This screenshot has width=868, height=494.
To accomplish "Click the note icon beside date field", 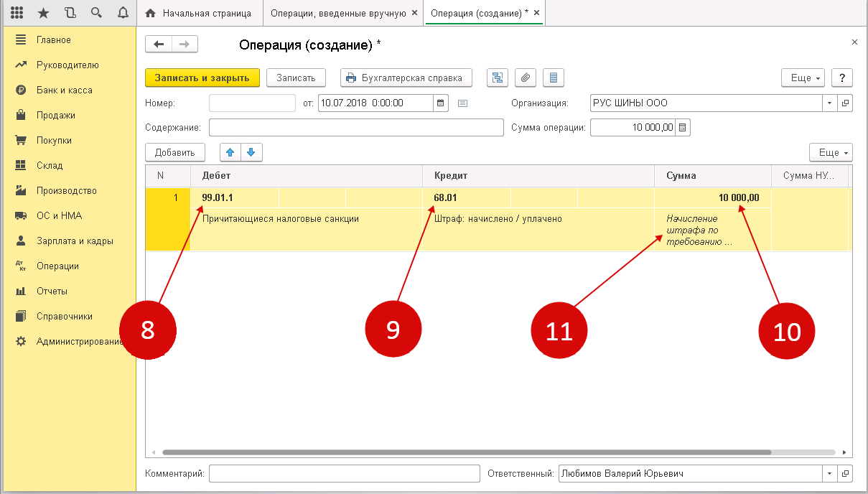I will click(x=462, y=103).
